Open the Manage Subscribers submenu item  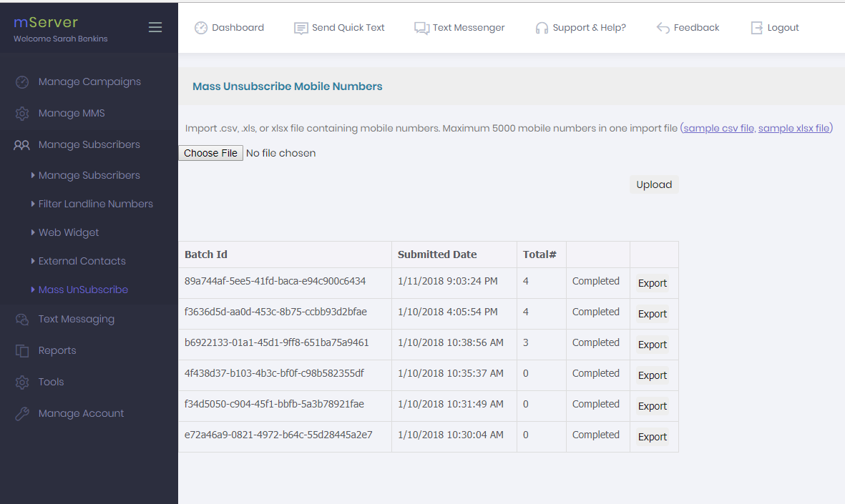coord(89,176)
